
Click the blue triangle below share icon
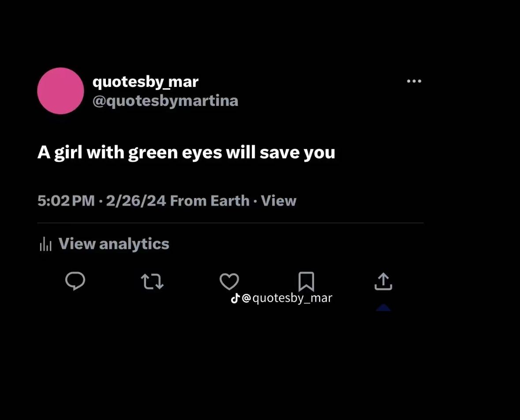pyautogui.click(x=383, y=307)
